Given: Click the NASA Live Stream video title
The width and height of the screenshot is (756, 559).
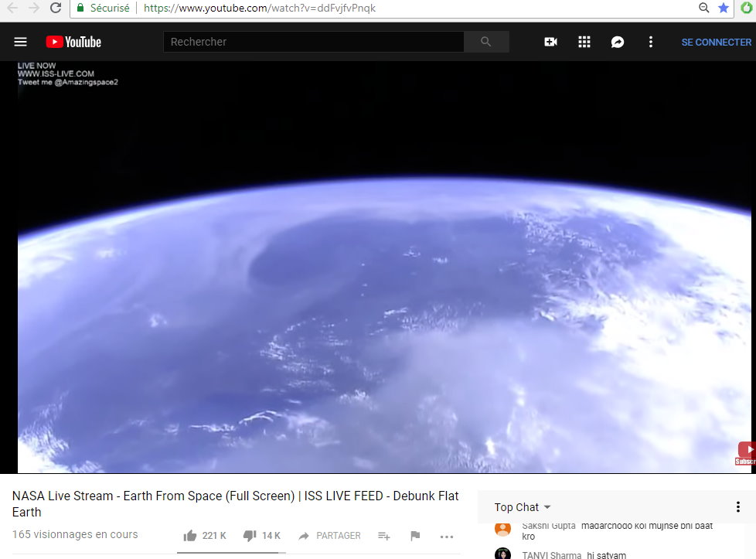Looking at the screenshot, I should point(235,504).
